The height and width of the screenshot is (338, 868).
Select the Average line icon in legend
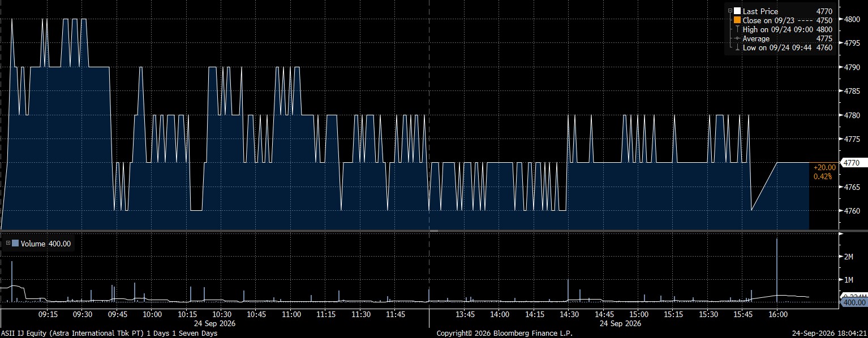click(737, 38)
